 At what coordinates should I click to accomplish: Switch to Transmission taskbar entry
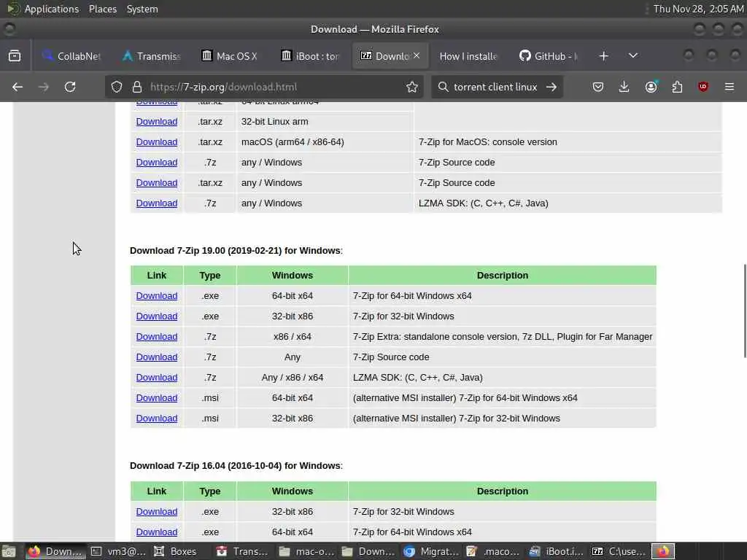point(242,551)
